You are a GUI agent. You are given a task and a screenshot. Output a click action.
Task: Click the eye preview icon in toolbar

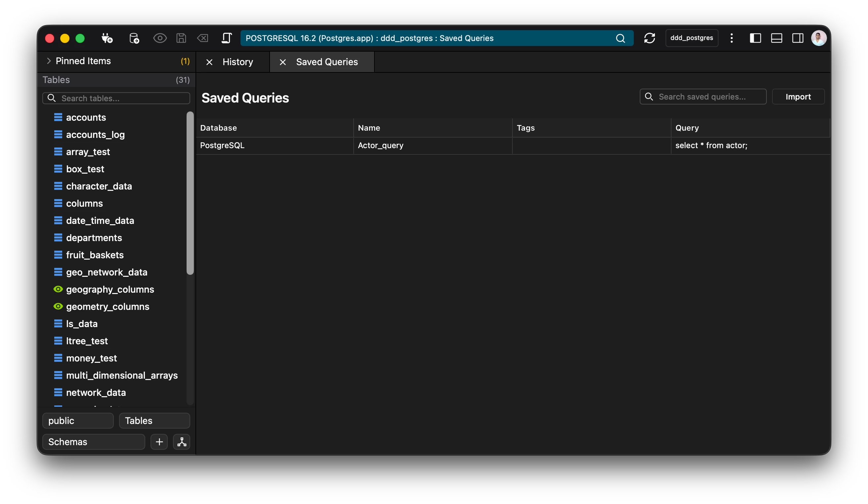click(160, 38)
